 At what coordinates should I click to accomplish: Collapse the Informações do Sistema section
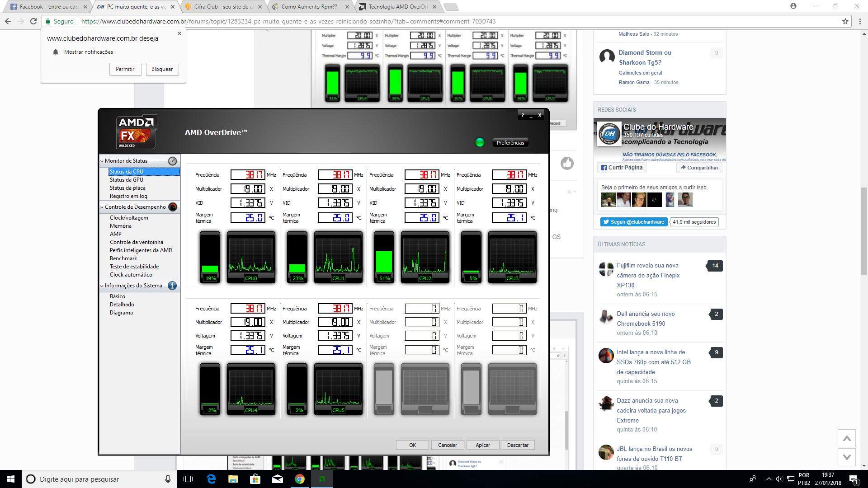click(102, 286)
